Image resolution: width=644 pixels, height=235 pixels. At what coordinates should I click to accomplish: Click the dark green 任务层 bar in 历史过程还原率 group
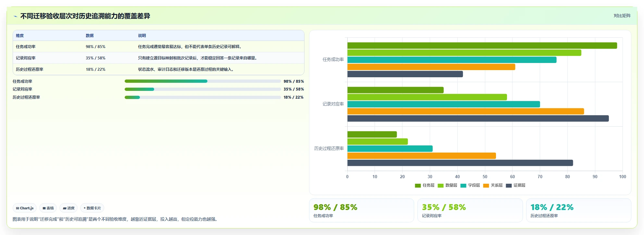pyautogui.click(x=372, y=134)
